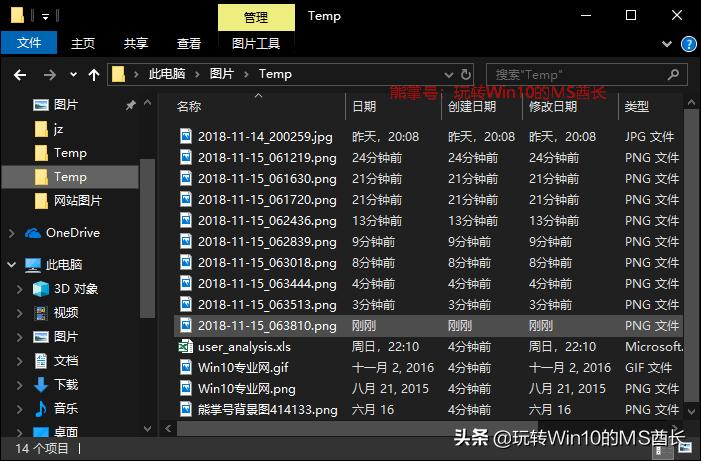Open the jz folder in sidebar
The image size is (701, 461).
tap(49, 129)
